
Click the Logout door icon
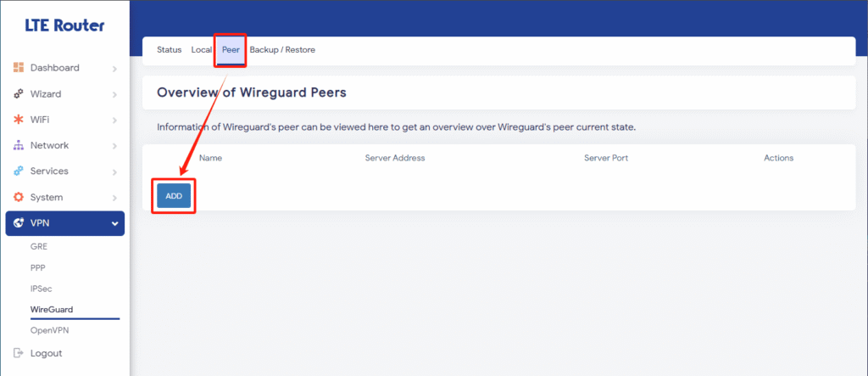tap(19, 353)
